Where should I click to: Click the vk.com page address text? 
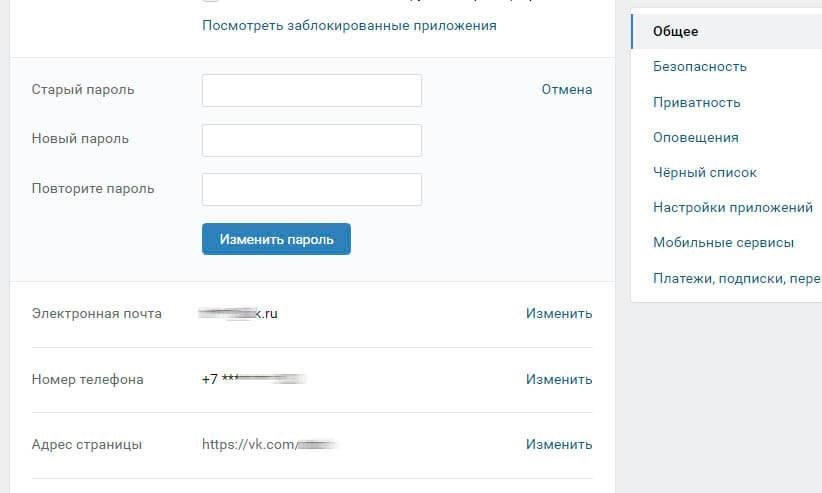(268, 445)
